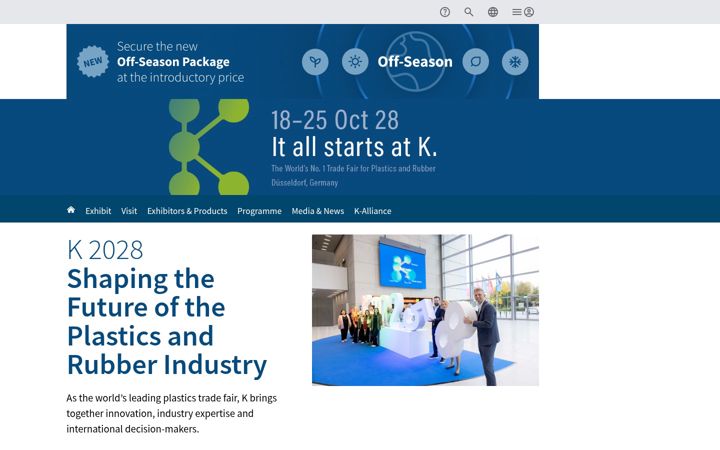Click the NEW badge on Off-Season banner

[93, 62]
